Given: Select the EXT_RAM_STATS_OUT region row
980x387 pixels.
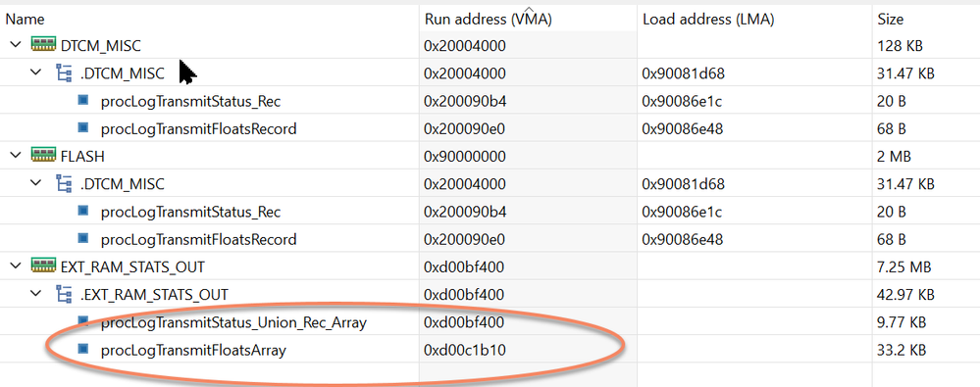Looking at the screenshot, I should tap(490, 267).
